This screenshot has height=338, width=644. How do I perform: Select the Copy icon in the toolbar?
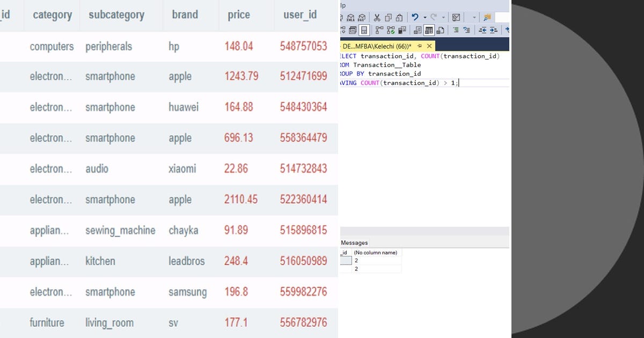point(388,17)
